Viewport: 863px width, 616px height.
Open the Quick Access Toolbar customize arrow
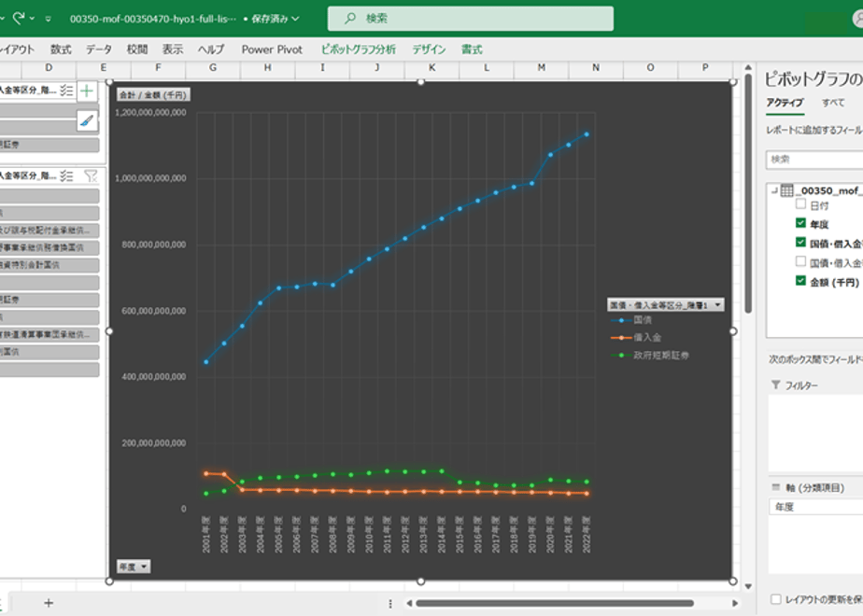(49, 19)
